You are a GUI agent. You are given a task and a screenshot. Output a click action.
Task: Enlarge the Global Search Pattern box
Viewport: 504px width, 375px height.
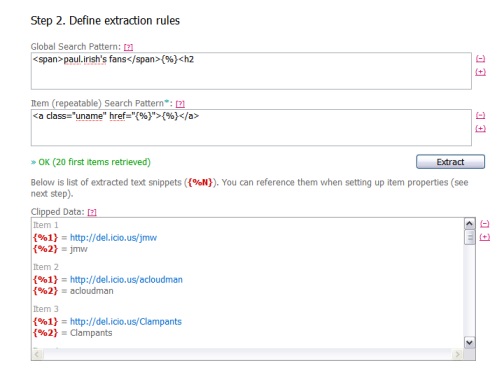(480, 72)
